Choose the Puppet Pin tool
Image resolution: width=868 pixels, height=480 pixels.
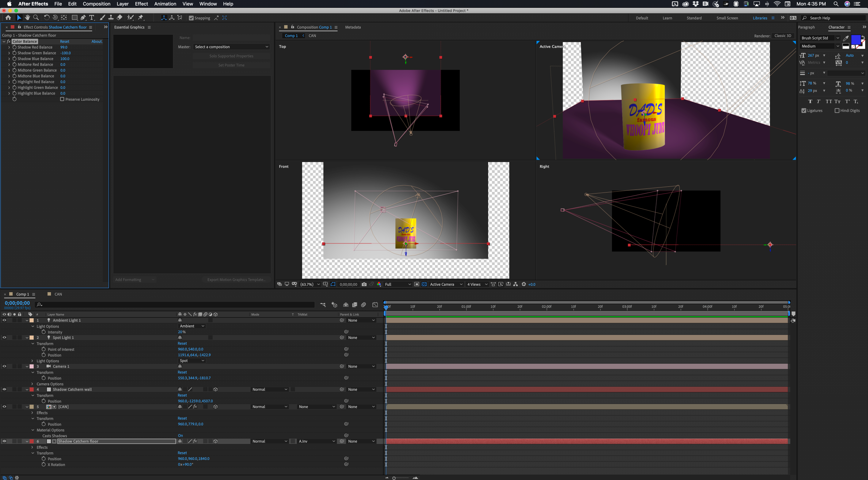tap(141, 18)
